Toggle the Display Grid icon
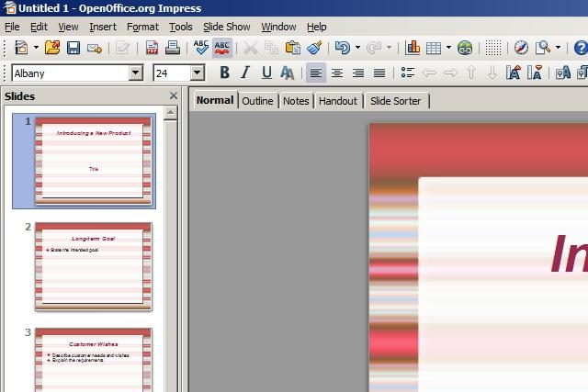 coord(493,48)
